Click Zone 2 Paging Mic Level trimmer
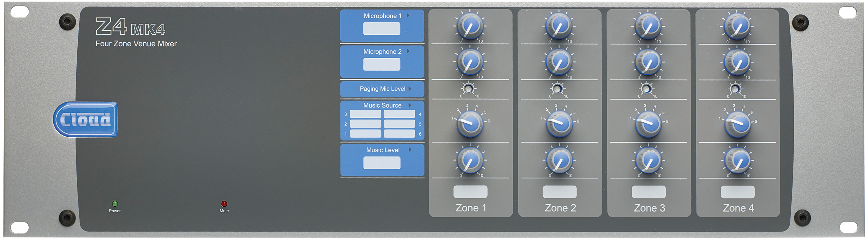868x240 pixels. click(x=558, y=89)
